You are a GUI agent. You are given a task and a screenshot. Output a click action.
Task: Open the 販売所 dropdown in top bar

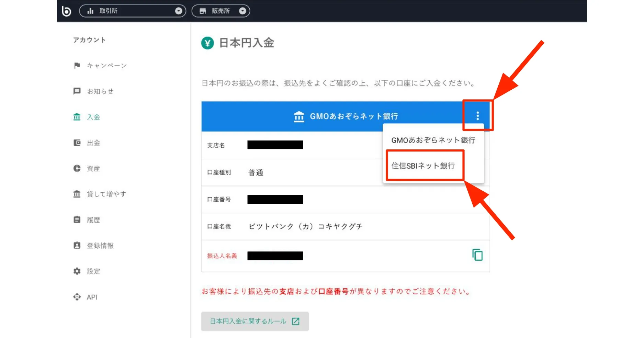[x=221, y=11]
